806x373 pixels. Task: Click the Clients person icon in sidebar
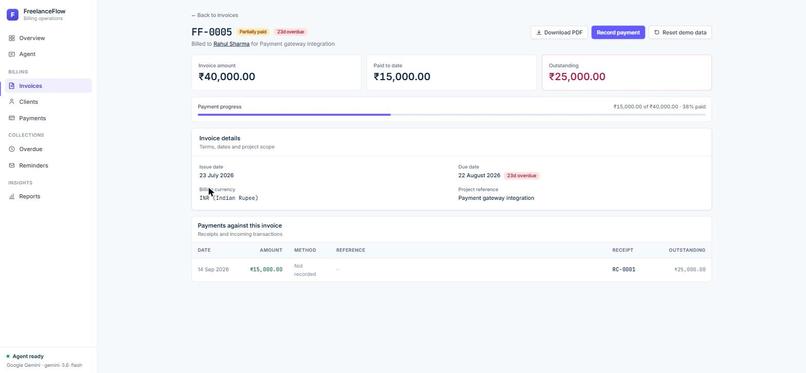pyautogui.click(x=12, y=102)
